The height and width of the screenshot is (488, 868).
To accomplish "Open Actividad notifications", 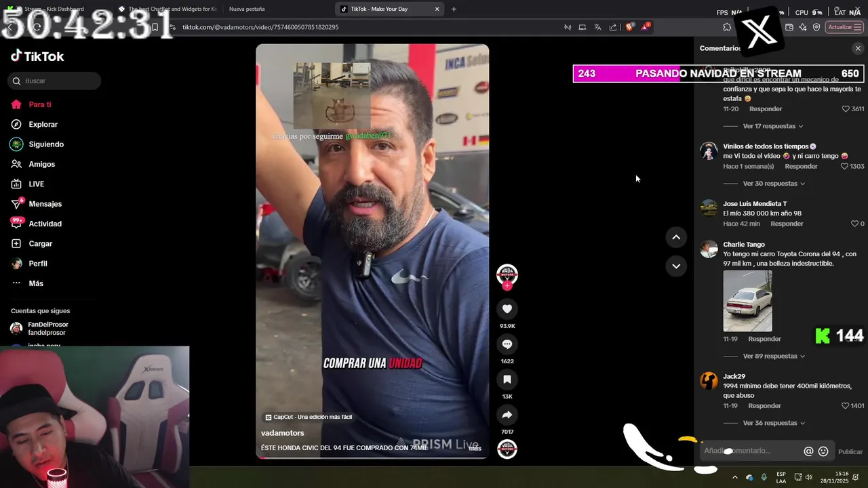I will point(37,224).
